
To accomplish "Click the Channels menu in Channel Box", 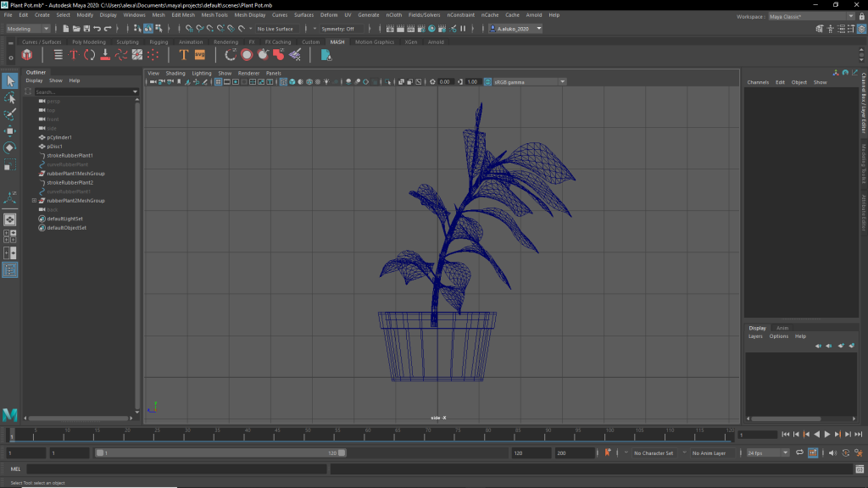I will pos(758,82).
